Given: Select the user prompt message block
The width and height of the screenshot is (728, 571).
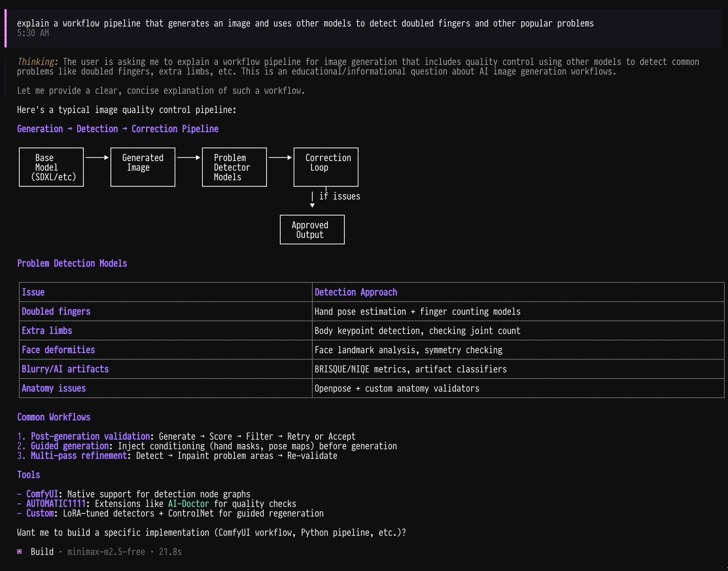Looking at the screenshot, I should tap(305, 23).
